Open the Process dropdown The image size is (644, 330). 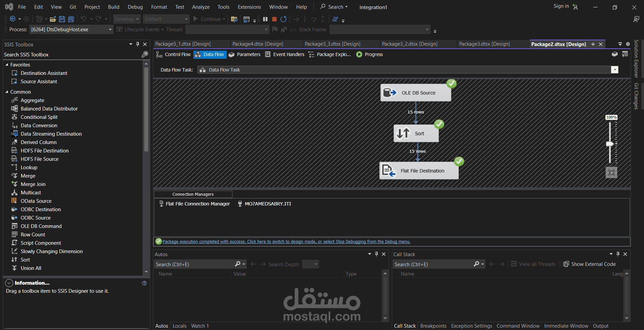(110, 30)
